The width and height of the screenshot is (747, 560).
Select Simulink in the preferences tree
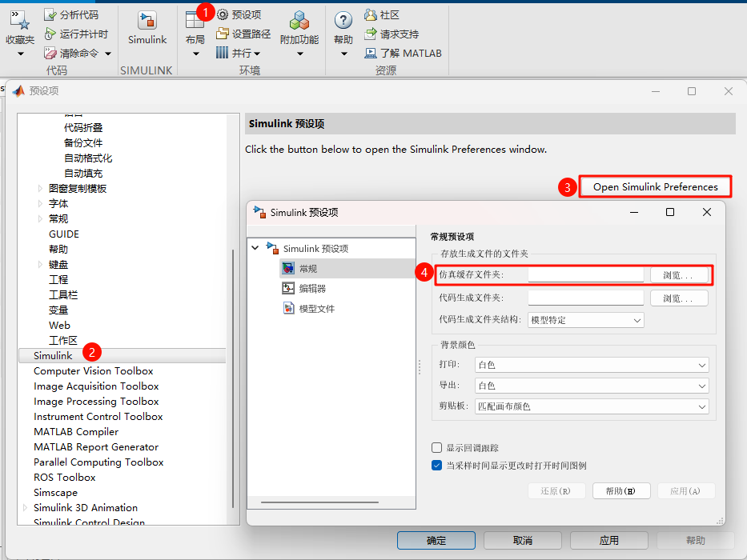coord(53,356)
